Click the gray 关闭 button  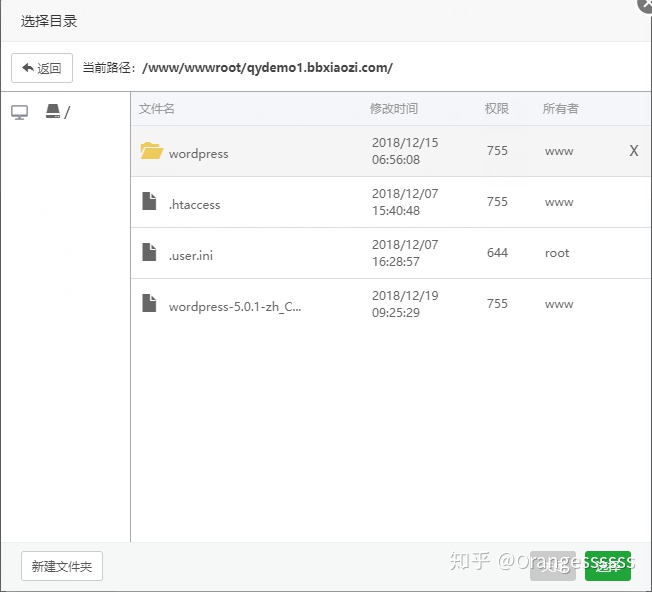tap(553, 566)
